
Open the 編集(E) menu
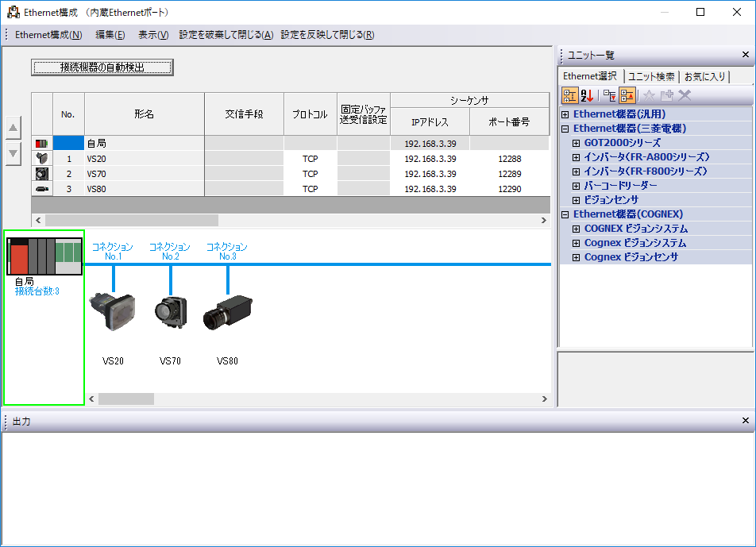click(110, 35)
